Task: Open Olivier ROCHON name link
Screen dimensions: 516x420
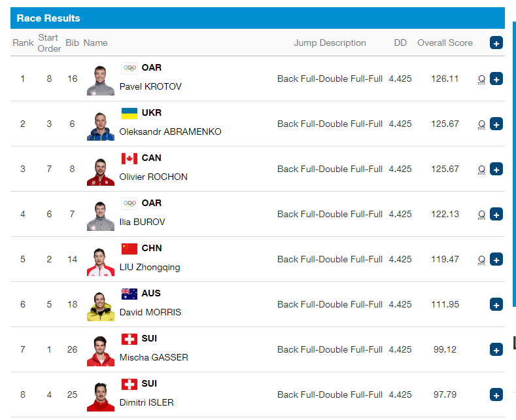Action: (x=153, y=177)
